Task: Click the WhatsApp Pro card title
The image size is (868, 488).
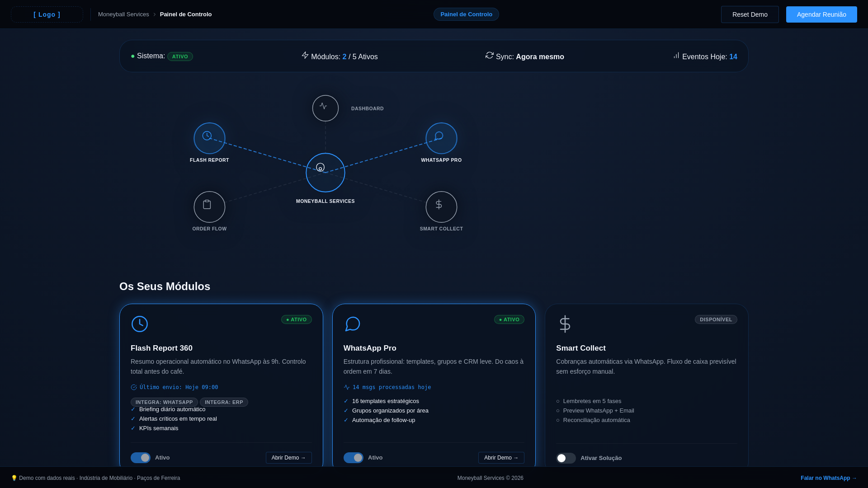Action: (x=370, y=348)
